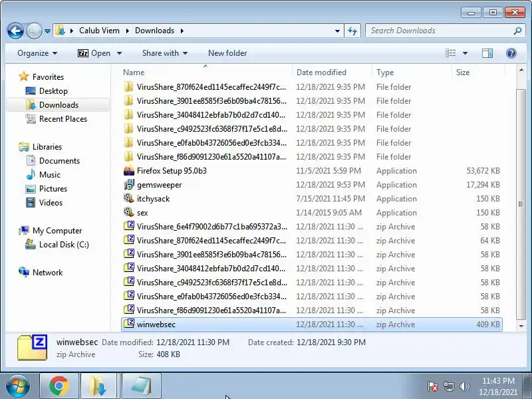Select the VirusShare_870f624ed1145 folder icon

point(129,87)
